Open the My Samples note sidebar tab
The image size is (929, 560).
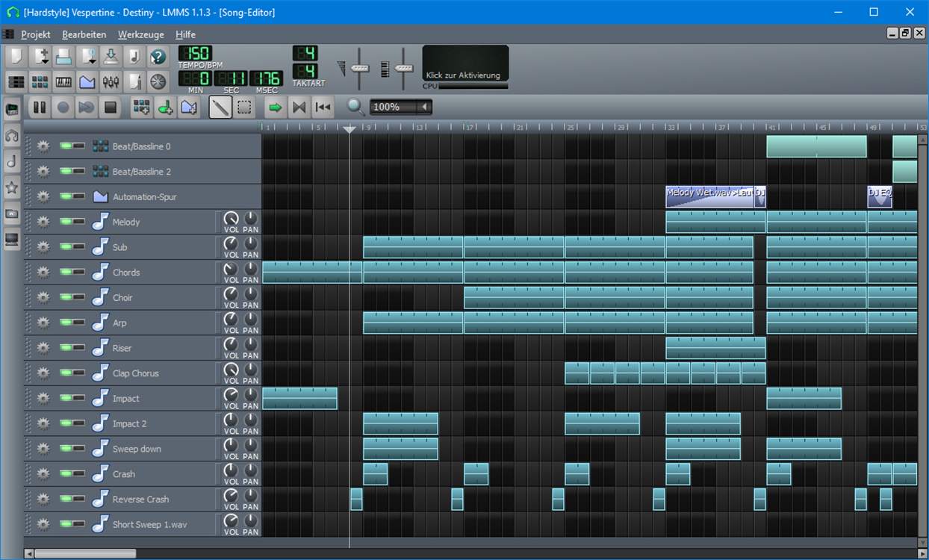pos(12,161)
